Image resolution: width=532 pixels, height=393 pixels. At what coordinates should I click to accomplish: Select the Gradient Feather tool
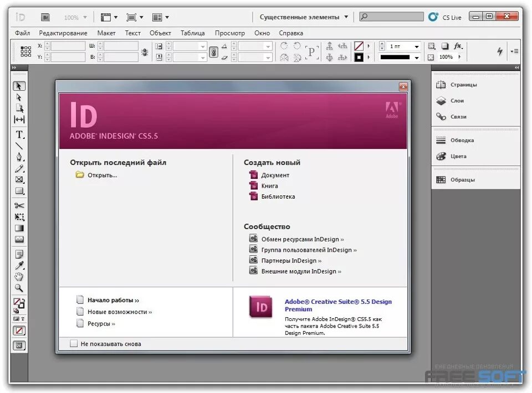point(19,239)
